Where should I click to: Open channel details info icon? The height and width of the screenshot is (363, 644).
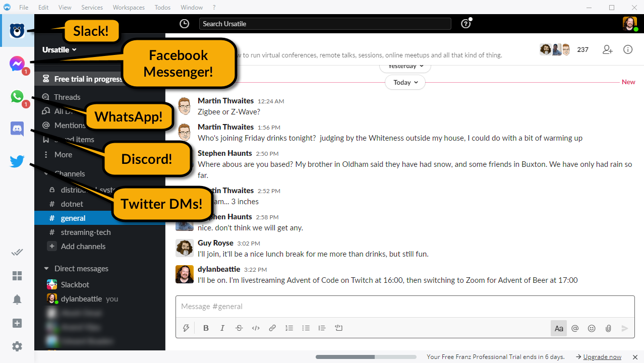pos(628,49)
